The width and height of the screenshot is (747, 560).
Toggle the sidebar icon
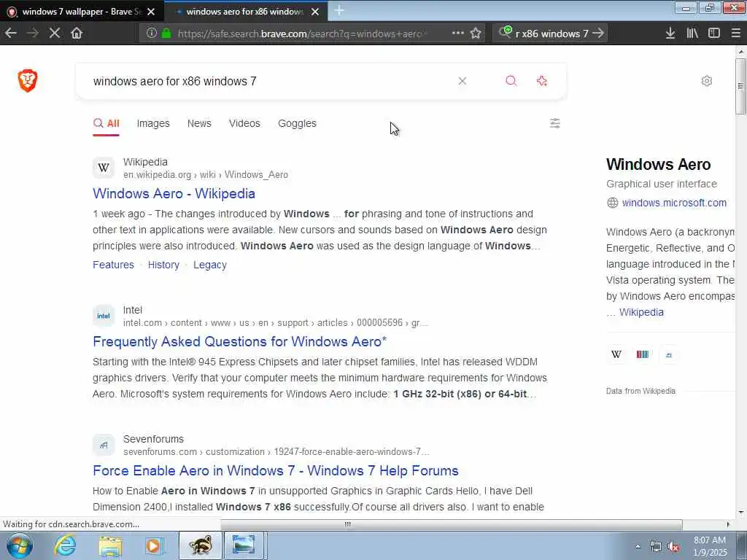tap(713, 33)
